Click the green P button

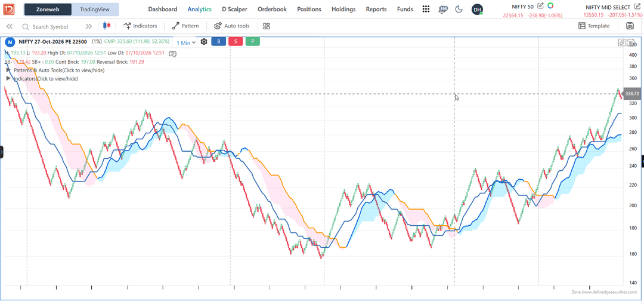(x=253, y=42)
